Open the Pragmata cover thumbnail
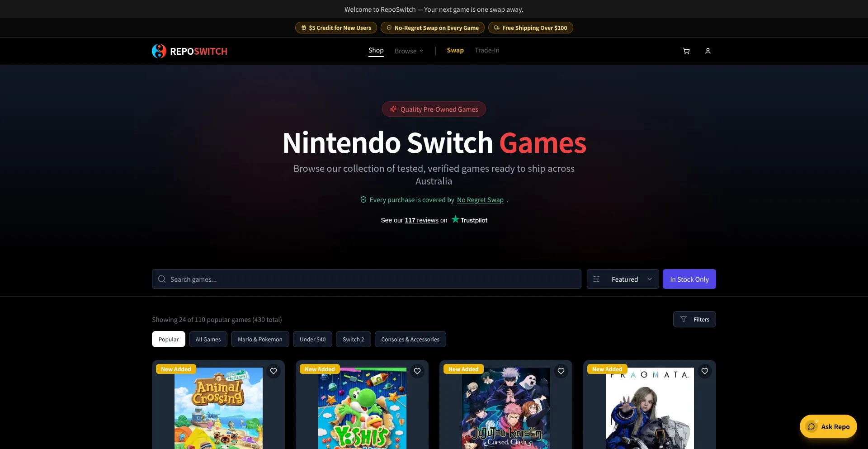The image size is (868, 449). (x=650, y=408)
